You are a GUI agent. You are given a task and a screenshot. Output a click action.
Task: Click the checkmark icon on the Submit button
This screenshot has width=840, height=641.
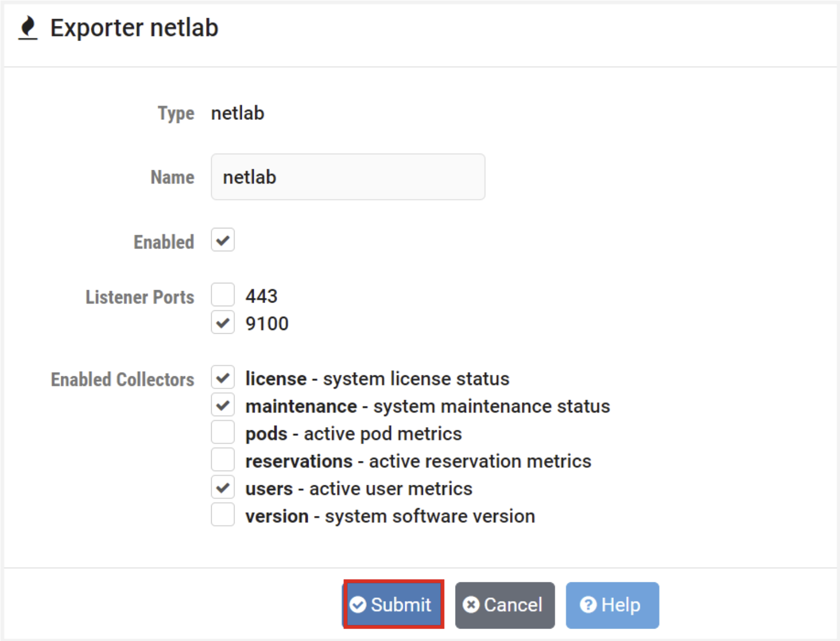359,605
